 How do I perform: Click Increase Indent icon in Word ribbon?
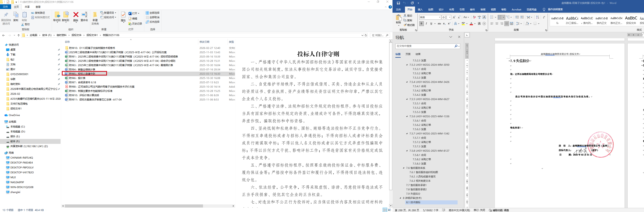[522, 17]
